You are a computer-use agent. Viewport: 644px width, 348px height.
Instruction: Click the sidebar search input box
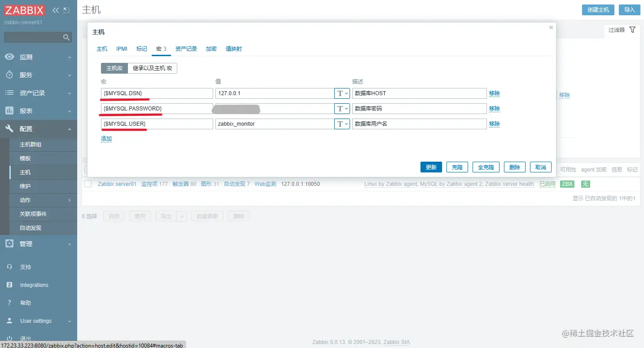coord(38,37)
